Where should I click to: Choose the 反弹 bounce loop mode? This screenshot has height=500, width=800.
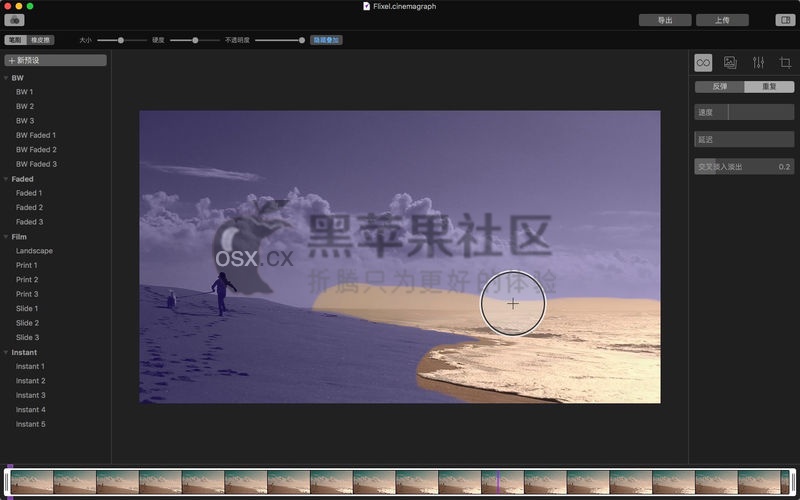(x=719, y=87)
